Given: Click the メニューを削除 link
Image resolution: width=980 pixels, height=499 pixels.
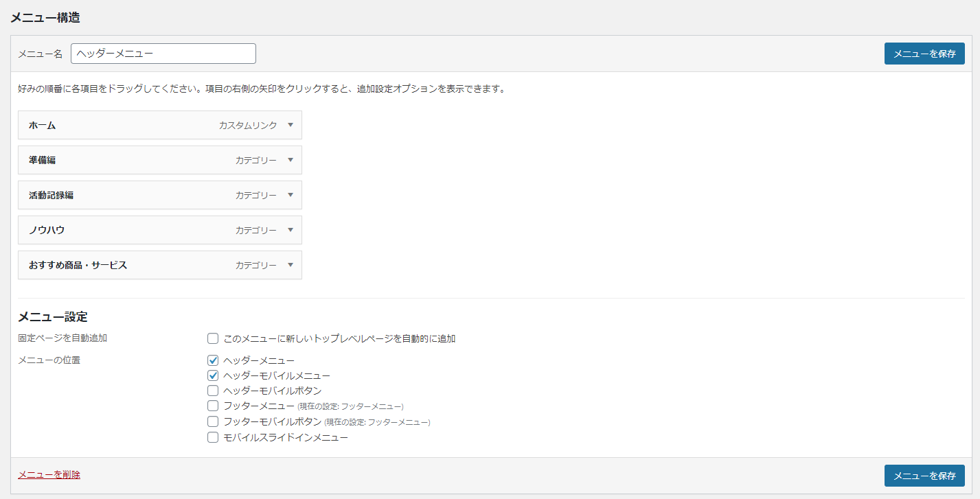Looking at the screenshot, I should pyautogui.click(x=49, y=474).
